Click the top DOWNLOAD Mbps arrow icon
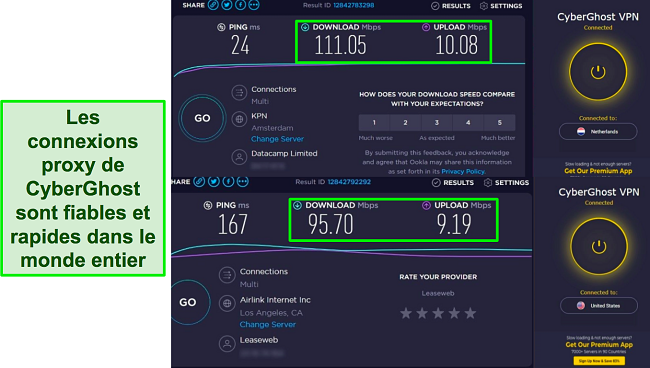This screenshot has width=650, height=368. 305,27
